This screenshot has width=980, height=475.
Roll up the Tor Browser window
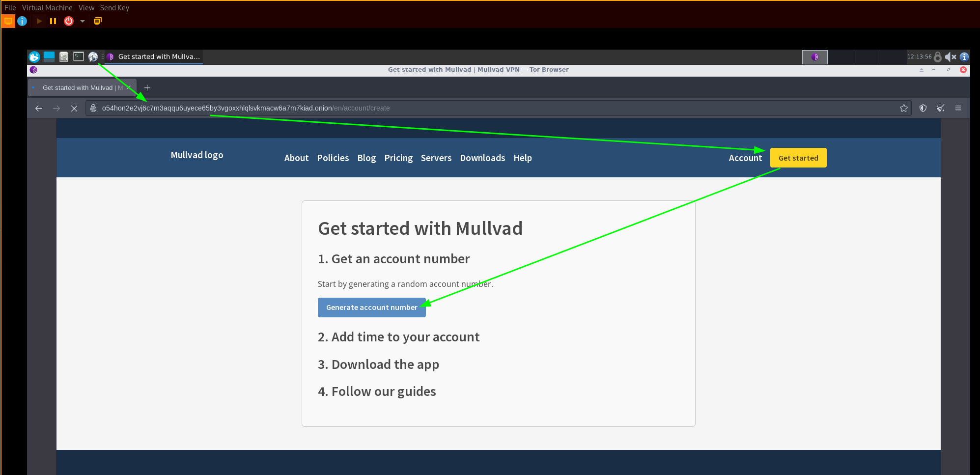922,70
